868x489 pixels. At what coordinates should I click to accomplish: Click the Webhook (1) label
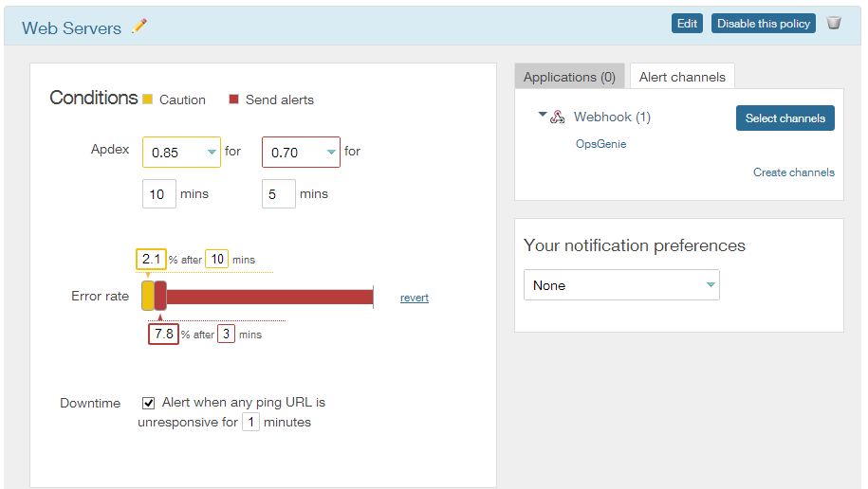(x=612, y=117)
